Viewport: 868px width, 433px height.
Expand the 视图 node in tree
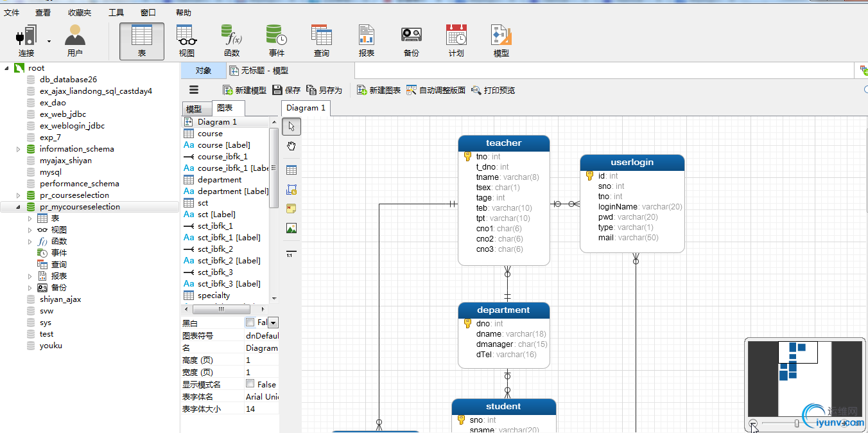tap(30, 230)
